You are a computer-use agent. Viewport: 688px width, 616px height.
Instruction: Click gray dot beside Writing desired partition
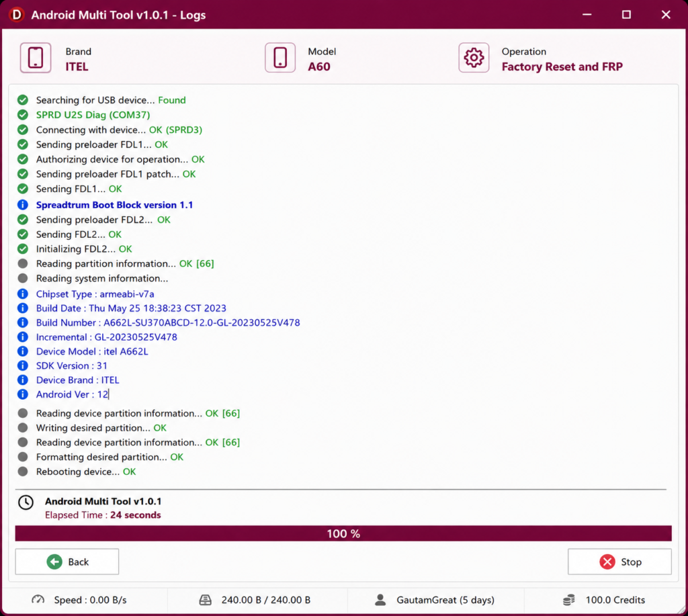tap(23, 428)
